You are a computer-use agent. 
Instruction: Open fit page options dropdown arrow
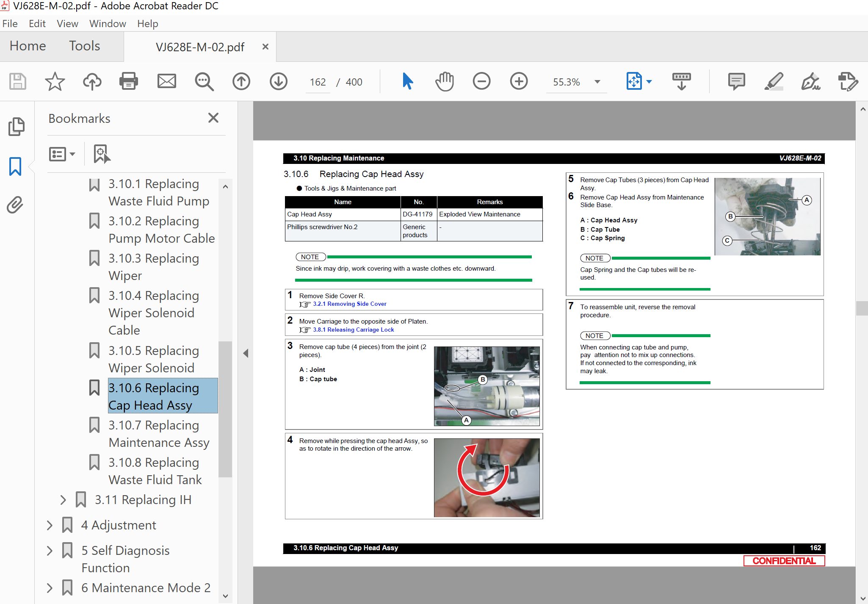pyautogui.click(x=649, y=82)
